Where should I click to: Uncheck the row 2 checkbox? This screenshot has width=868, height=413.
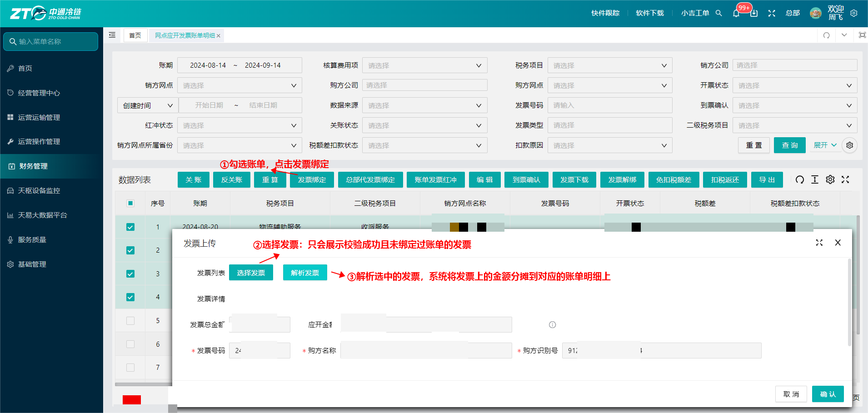pos(130,250)
